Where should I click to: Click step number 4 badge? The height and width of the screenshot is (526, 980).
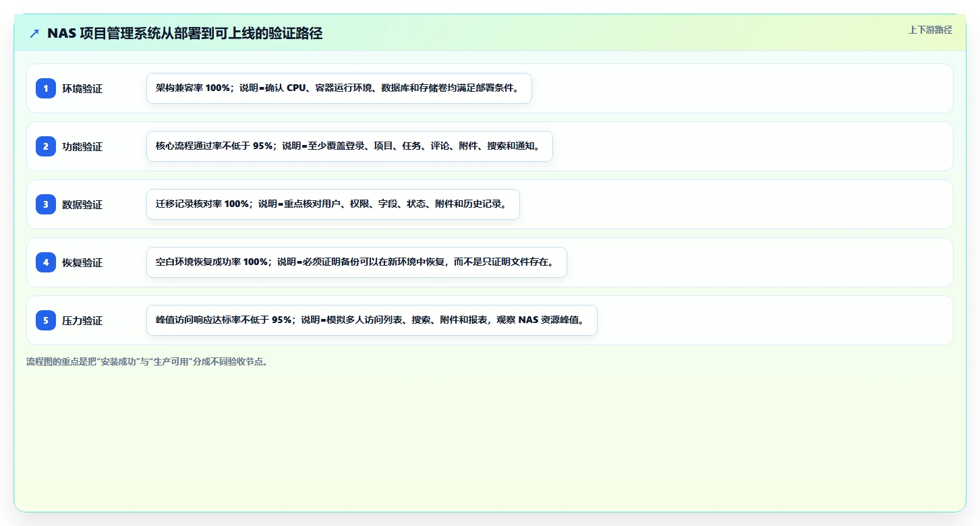click(x=46, y=262)
